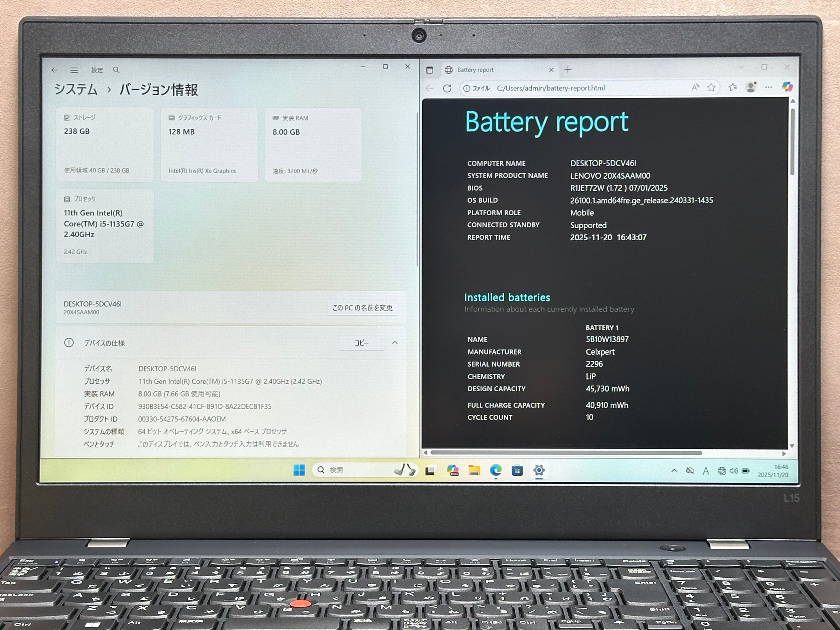
Task: Refresh the Battery report page
Action: click(x=447, y=89)
